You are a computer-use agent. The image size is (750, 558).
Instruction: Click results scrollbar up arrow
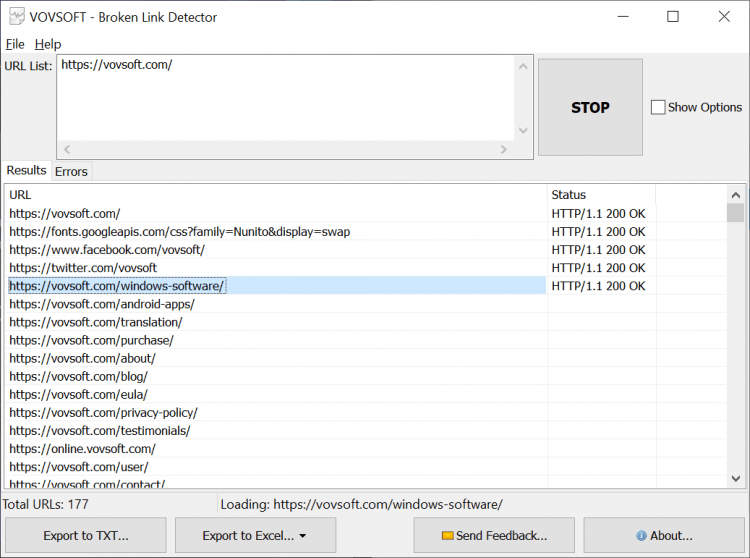pos(736,195)
